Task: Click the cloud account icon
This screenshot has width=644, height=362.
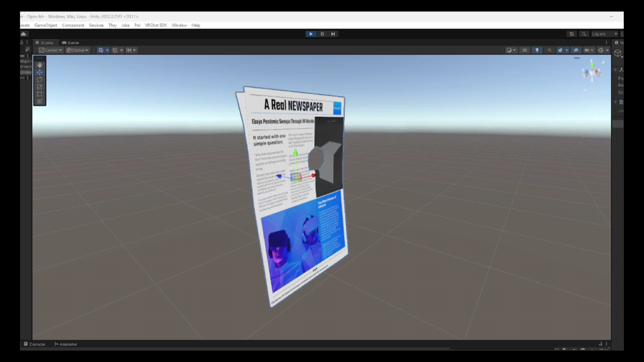Action: (23, 34)
